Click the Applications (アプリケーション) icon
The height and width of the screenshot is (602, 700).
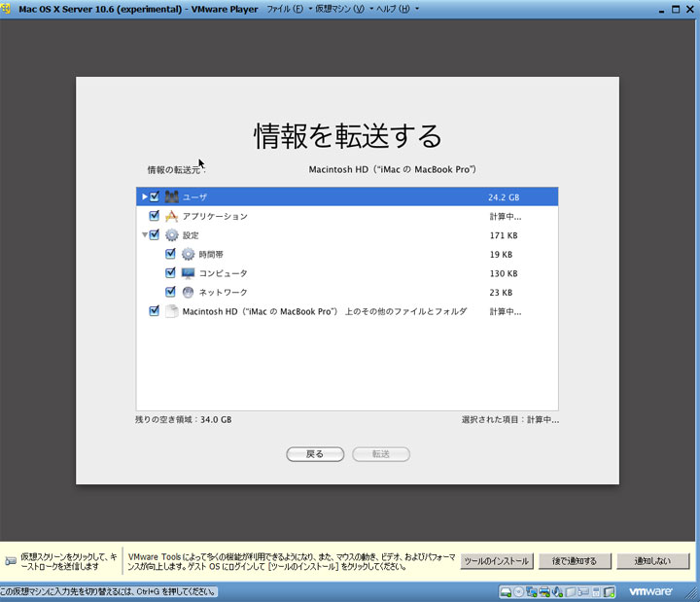(x=172, y=216)
